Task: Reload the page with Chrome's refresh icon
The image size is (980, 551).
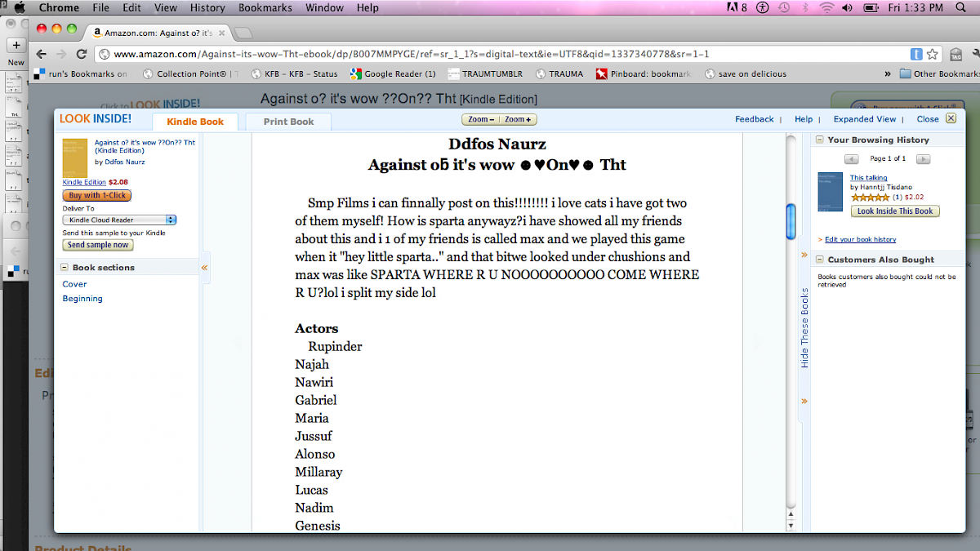Action: point(82,54)
